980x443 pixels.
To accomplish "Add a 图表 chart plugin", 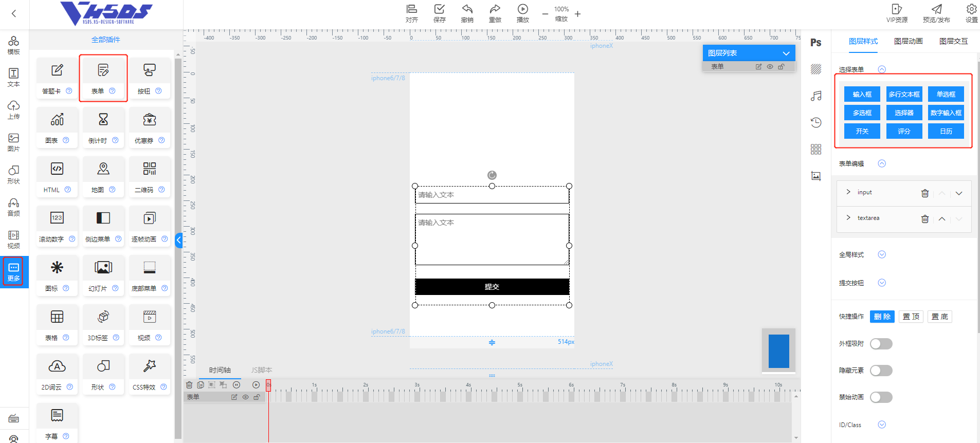I will pyautogui.click(x=57, y=128).
